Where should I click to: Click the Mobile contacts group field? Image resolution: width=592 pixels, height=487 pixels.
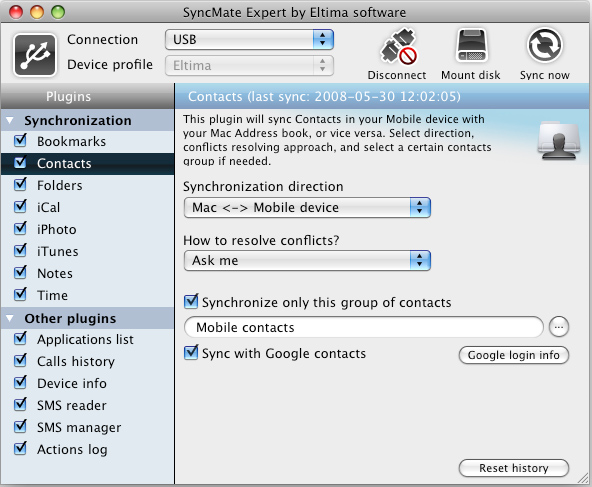coord(364,327)
